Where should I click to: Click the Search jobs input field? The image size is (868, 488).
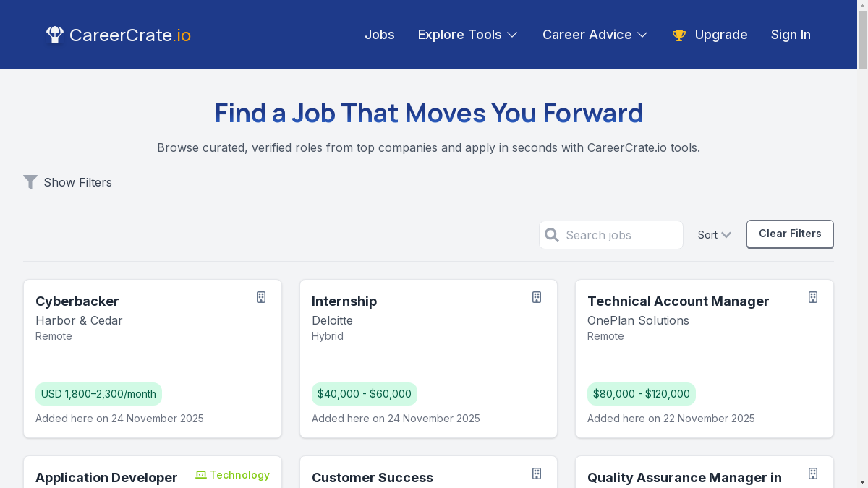tap(621, 235)
